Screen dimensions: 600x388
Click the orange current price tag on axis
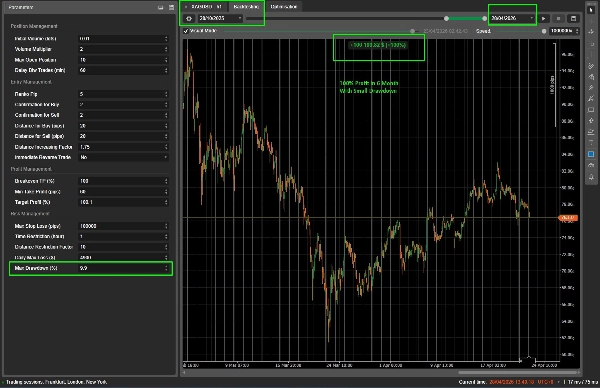click(568, 218)
